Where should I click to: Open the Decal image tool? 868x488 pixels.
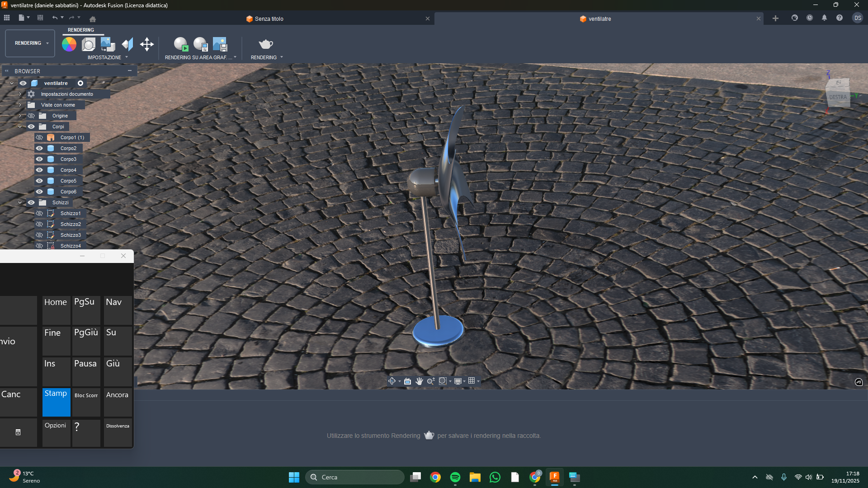coord(108,44)
